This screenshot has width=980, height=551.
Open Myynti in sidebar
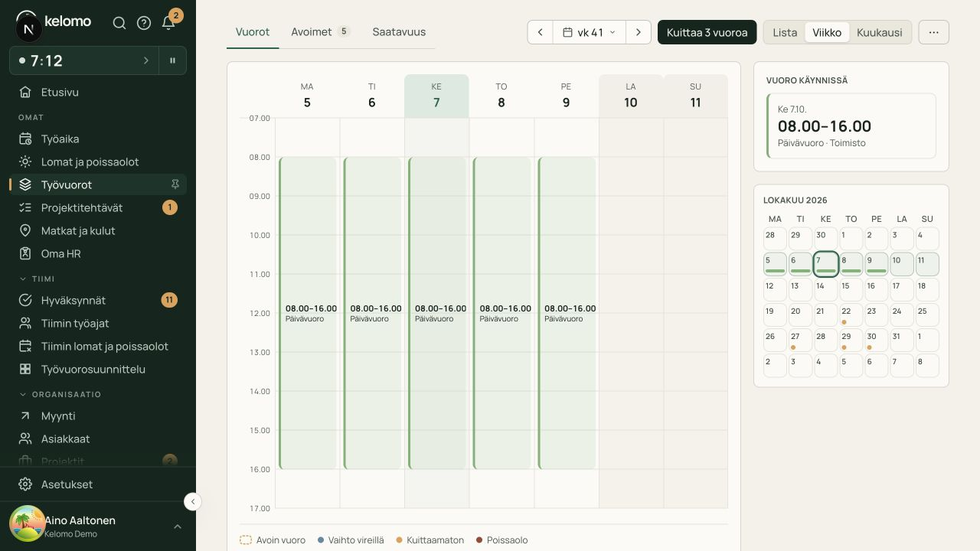click(x=98, y=416)
